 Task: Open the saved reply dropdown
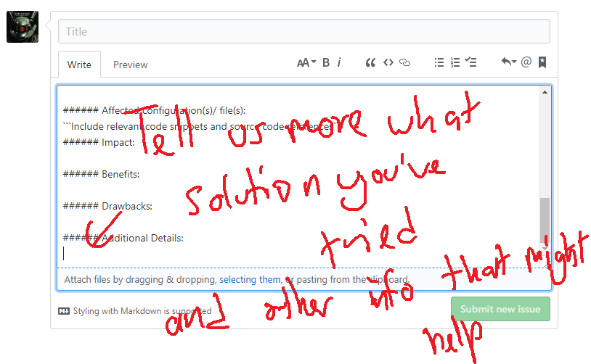tap(508, 62)
